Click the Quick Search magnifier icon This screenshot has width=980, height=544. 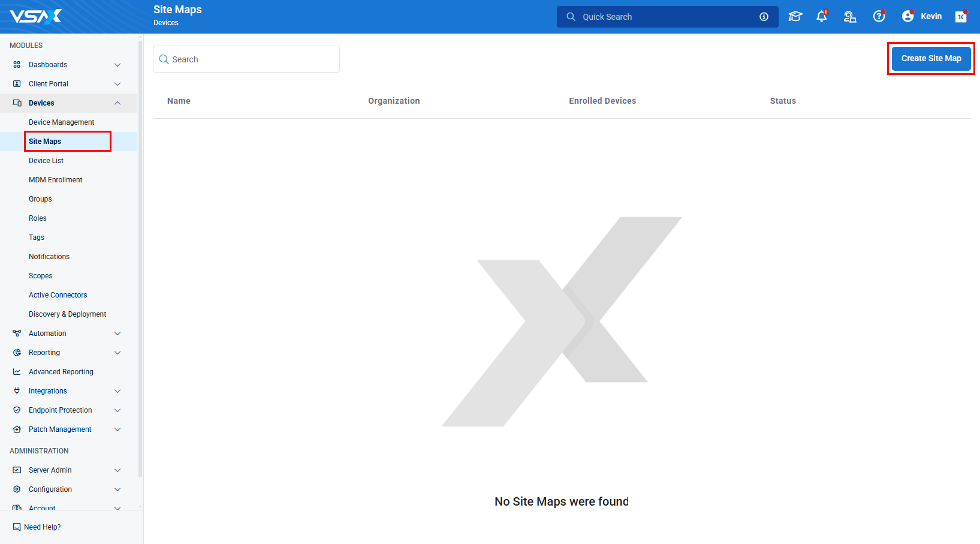coord(571,17)
